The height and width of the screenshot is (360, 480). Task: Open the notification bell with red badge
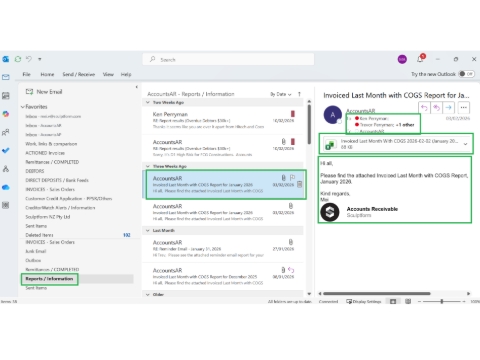click(421, 59)
